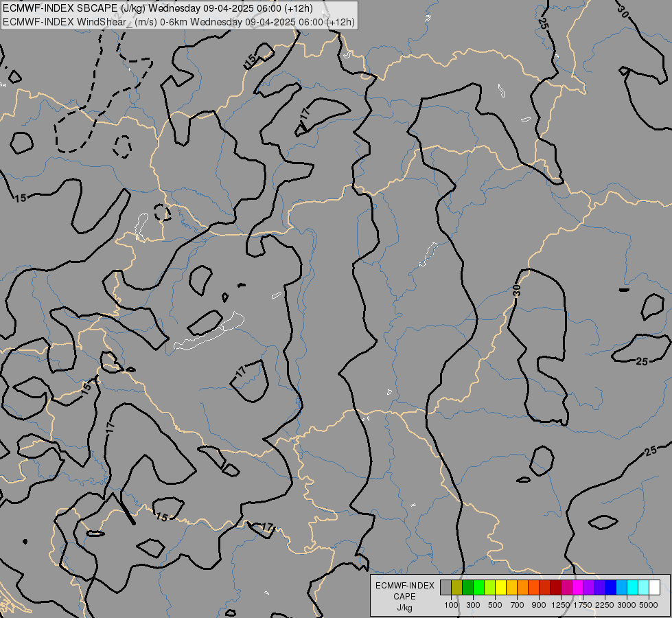Click the brick red legend swatch after 900
The width and height of the screenshot is (672, 618).
click(x=545, y=587)
